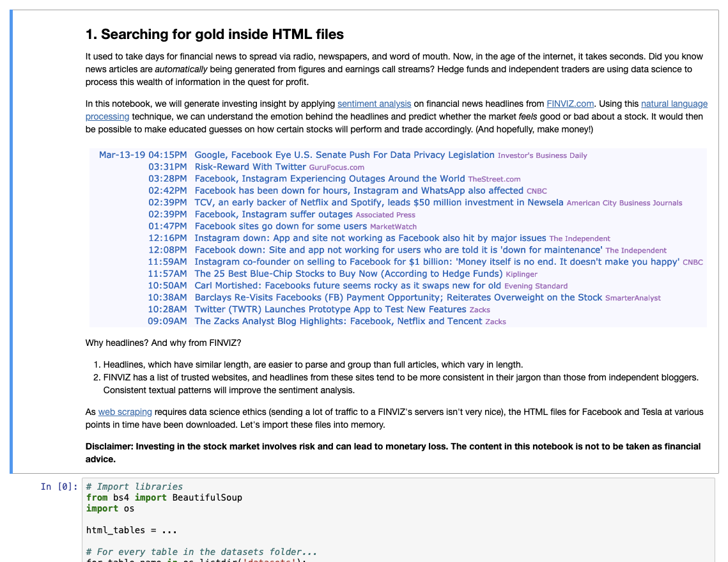728x562 pixels.
Task: Click the 'In [0]:' cell prompt
Action: (x=59, y=487)
